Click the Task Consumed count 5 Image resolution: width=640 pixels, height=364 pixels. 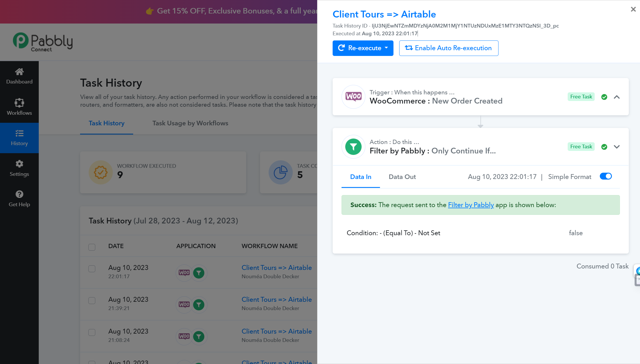click(300, 175)
